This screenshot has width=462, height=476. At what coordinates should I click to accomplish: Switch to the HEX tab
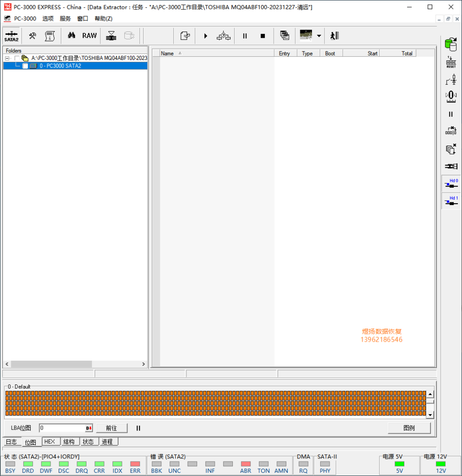[50, 442]
